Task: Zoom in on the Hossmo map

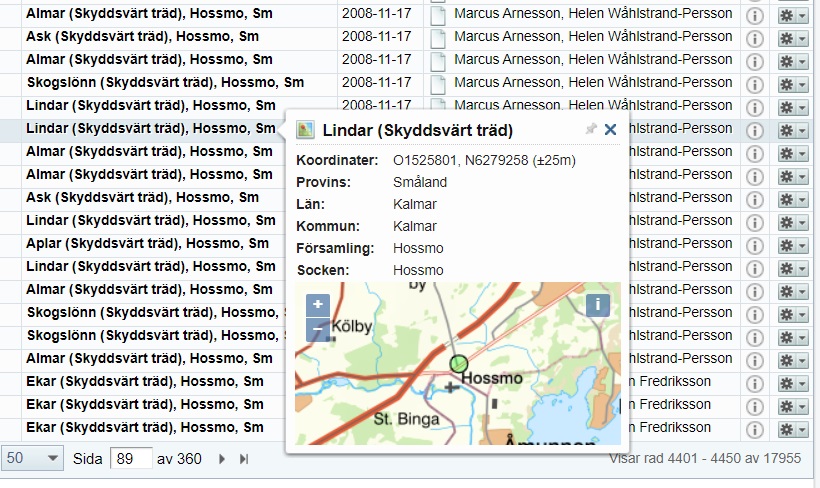Action: point(317,304)
